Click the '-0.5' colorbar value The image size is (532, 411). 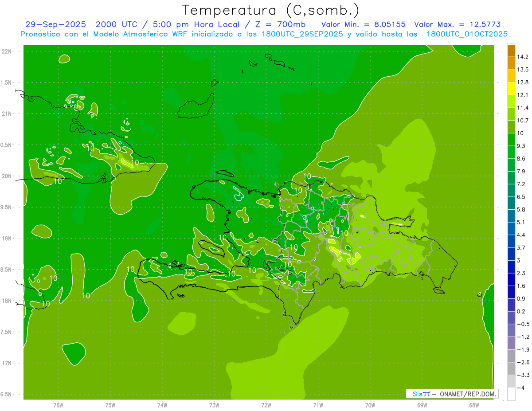pyautogui.click(x=523, y=324)
